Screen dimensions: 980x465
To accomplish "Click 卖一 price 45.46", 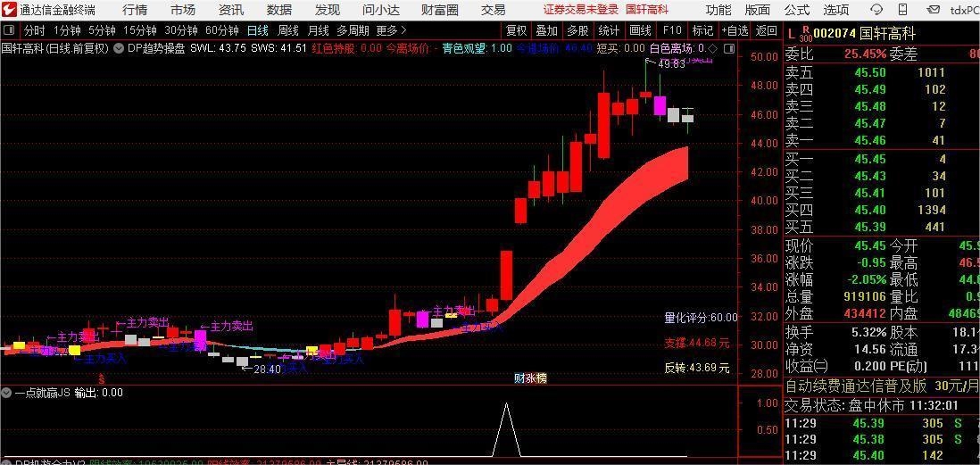I will pos(870,141).
